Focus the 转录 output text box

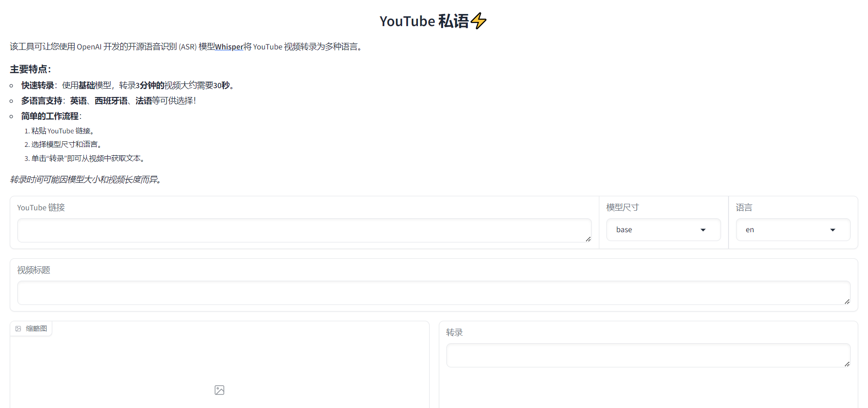[647, 355]
